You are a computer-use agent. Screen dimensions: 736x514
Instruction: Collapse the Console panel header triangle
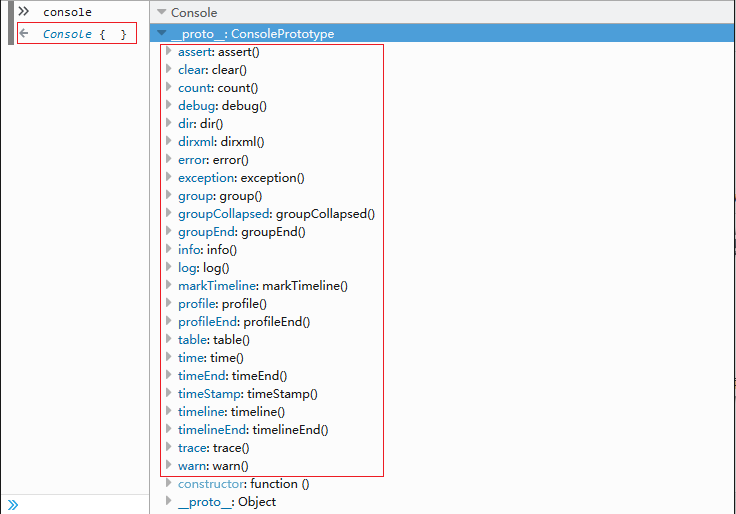[x=161, y=12]
